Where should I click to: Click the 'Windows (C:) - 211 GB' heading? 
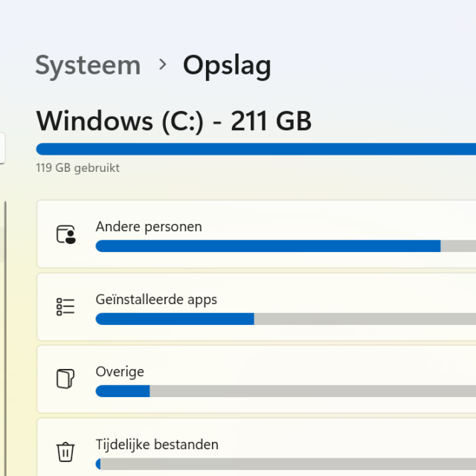174,121
